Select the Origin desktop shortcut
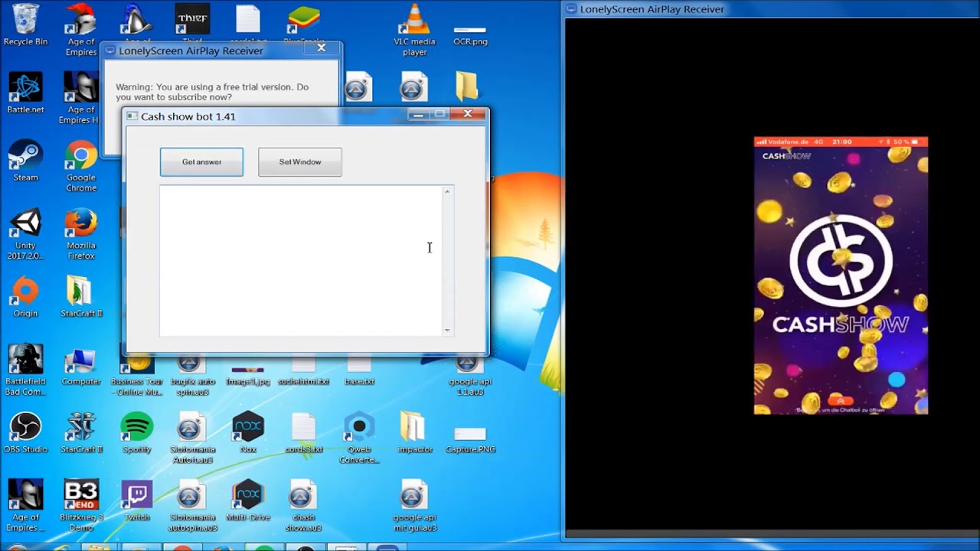Screen dimensions: 980x551 click(x=25, y=297)
